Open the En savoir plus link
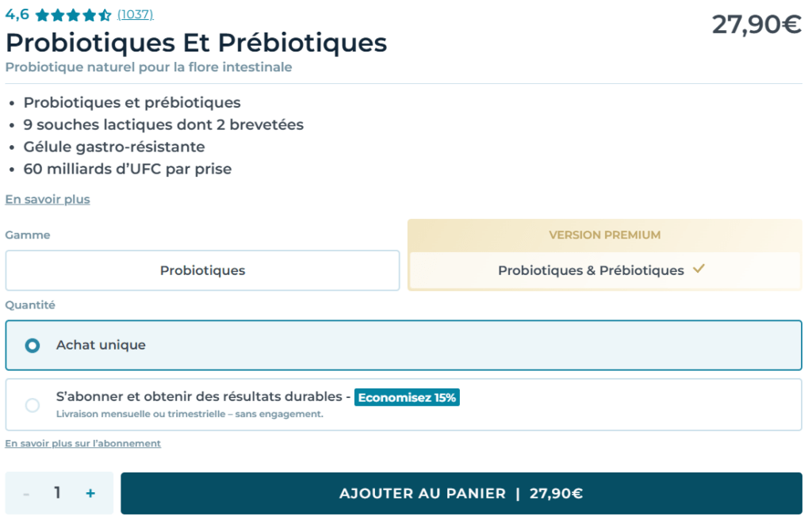Screen dimensions: 812x524 click(x=47, y=199)
